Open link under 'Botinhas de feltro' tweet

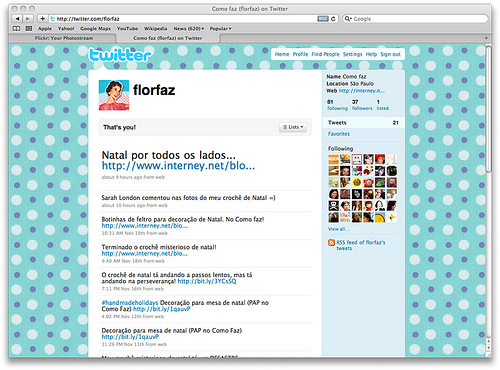coord(144,226)
